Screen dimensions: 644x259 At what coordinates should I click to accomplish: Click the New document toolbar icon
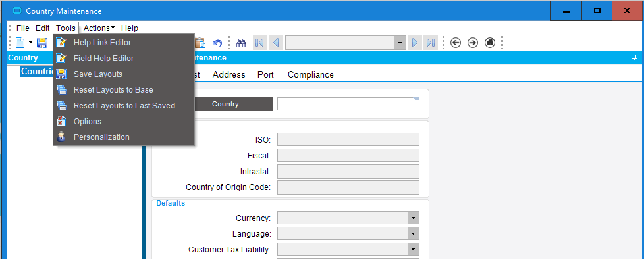point(20,43)
